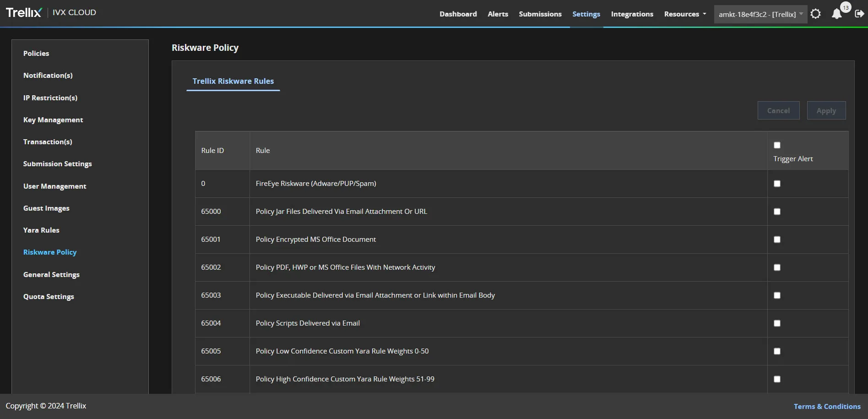Viewport: 868px width, 419px height.
Task: Enable Trigger Alert for rule 65000
Action: pos(777,212)
